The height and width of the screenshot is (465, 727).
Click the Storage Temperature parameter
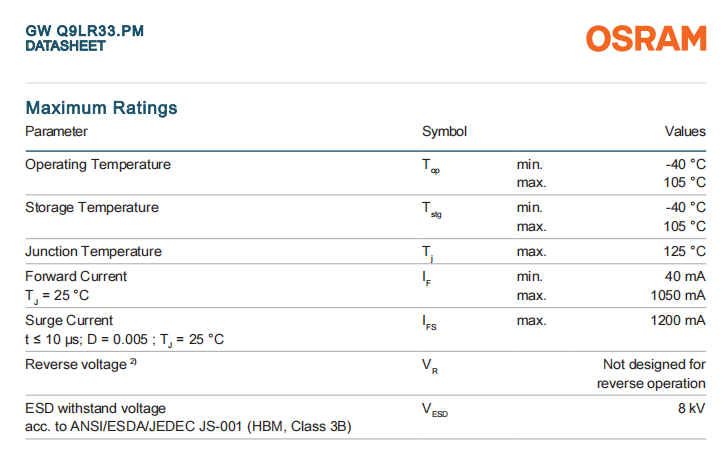tap(92, 207)
